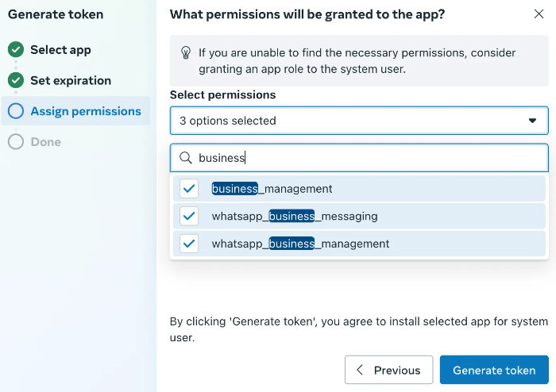Collapse the permissions dropdown arrow
Screen dimensions: 556x392
click(x=532, y=121)
